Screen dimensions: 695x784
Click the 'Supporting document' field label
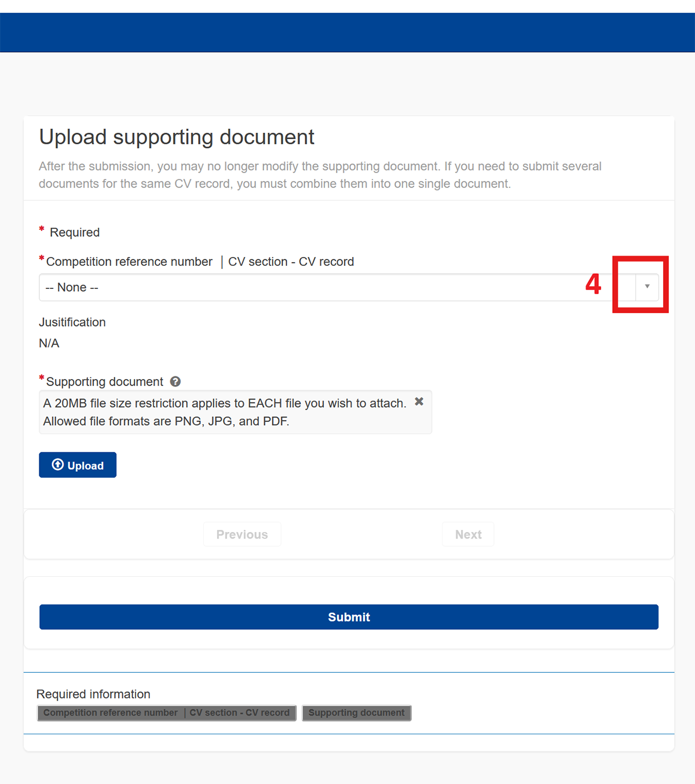click(105, 382)
